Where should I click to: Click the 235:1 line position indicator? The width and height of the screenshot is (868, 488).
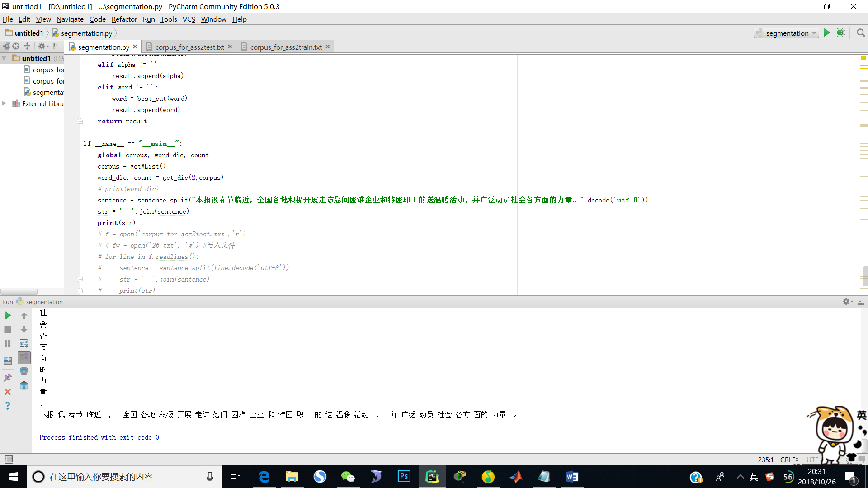[765, 460]
